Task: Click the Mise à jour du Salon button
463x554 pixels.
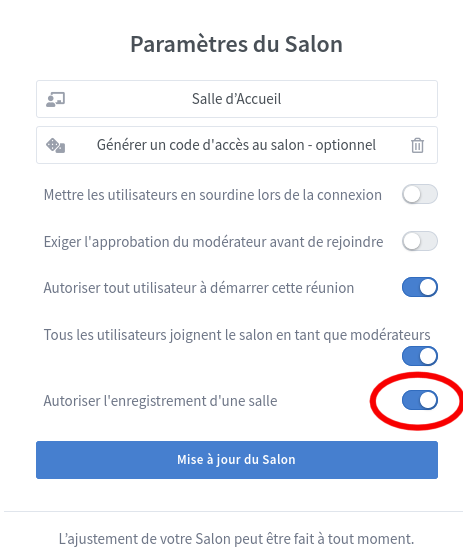Action: [237, 460]
